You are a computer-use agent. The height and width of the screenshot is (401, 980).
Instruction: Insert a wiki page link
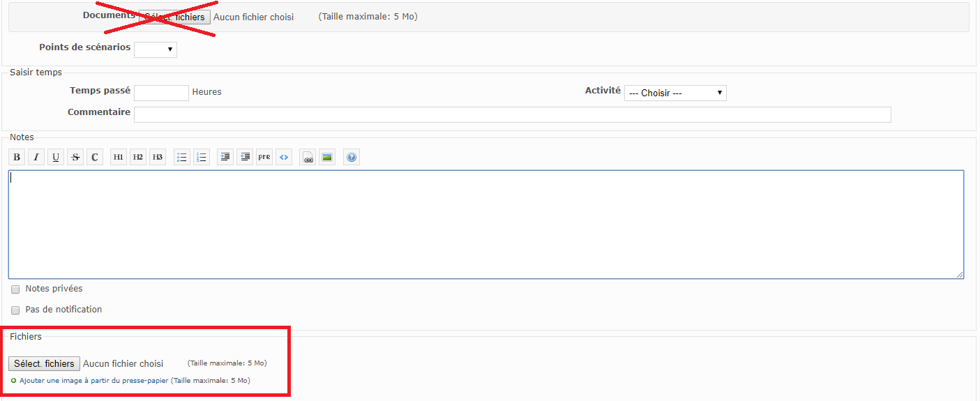(308, 158)
